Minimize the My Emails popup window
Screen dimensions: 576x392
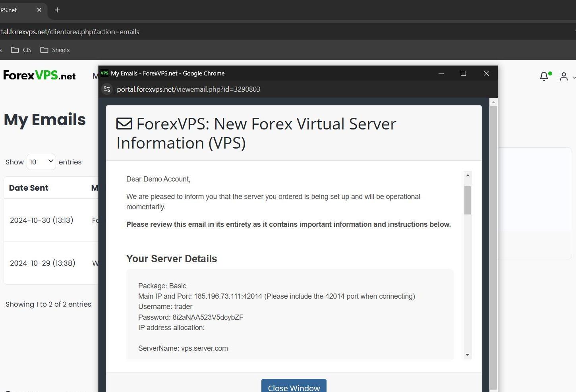pos(441,73)
